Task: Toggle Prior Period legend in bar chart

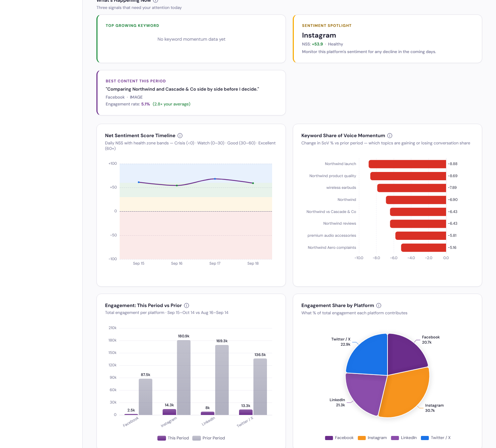Action: tap(208, 438)
